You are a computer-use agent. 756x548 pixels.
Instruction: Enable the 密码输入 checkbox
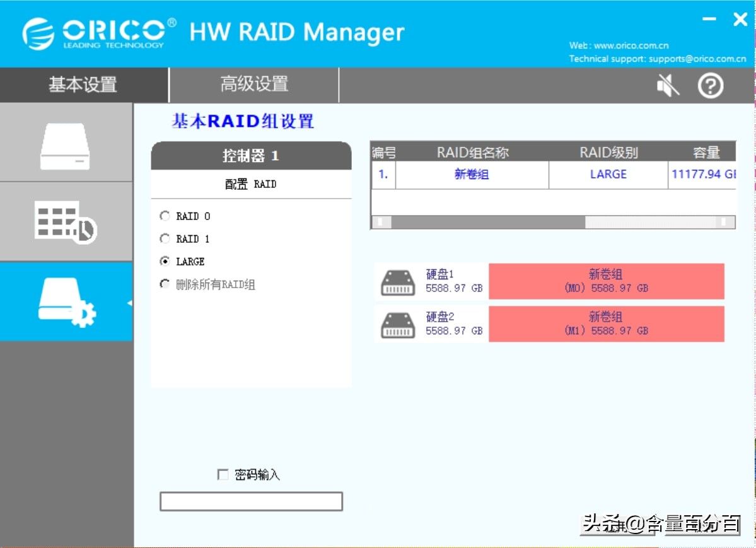[x=223, y=475]
